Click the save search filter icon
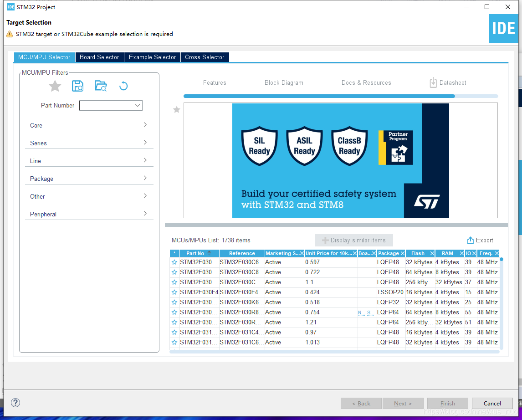The height and width of the screenshot is (420, 522). 77,86
